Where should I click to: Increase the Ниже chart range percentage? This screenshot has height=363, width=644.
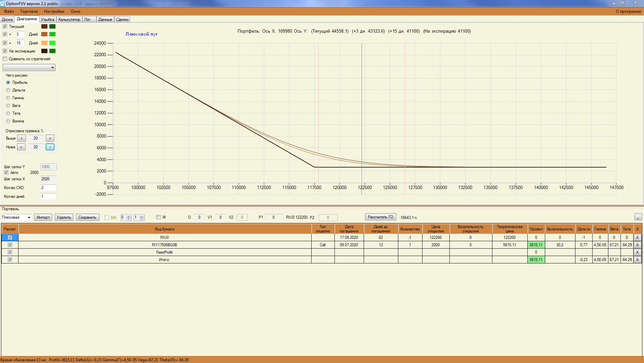click(x=50, y=147)
